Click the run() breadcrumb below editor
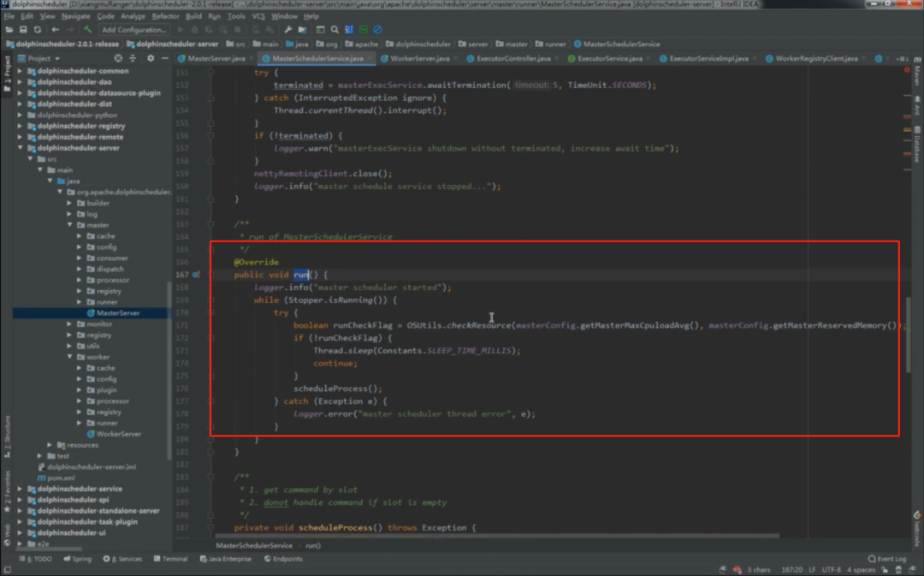Screen dimensions: 924x576 (313, 546)
